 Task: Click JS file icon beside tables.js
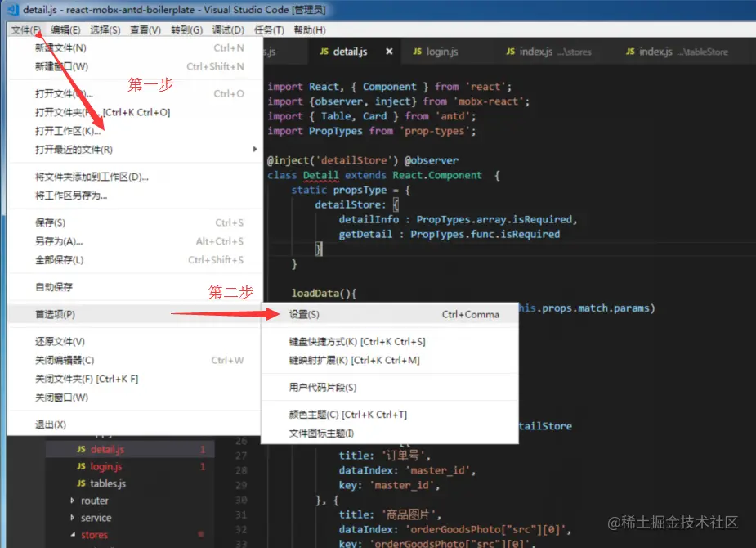[x=81, y=483]
